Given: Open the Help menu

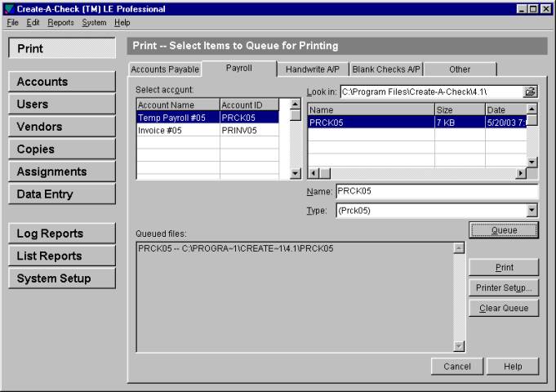Looking at the screenshot, I should click(122, 23).
